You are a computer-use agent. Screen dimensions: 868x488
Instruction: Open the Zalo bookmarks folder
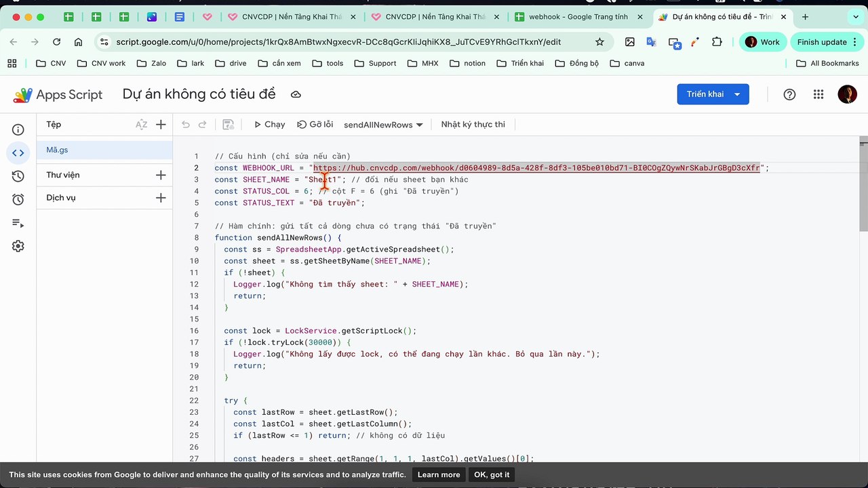(x=151, y=63)
